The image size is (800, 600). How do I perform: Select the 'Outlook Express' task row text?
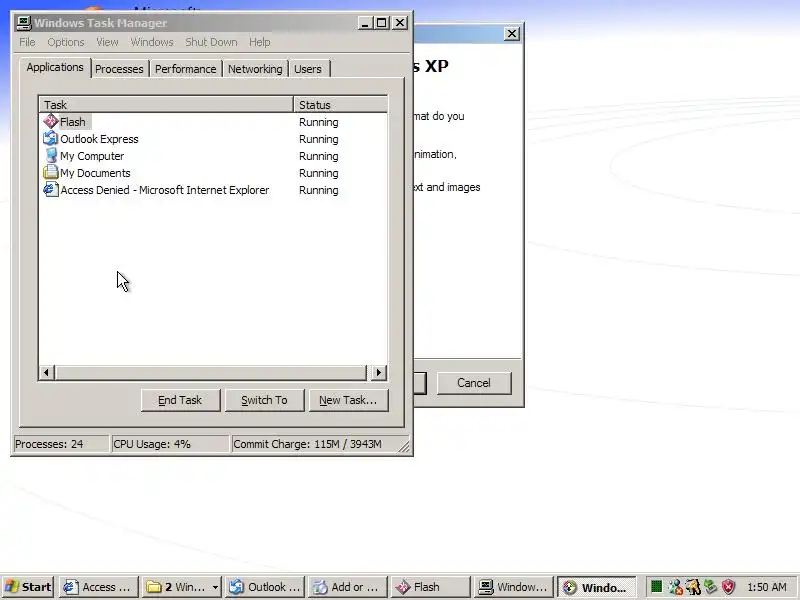coord(99,139)
